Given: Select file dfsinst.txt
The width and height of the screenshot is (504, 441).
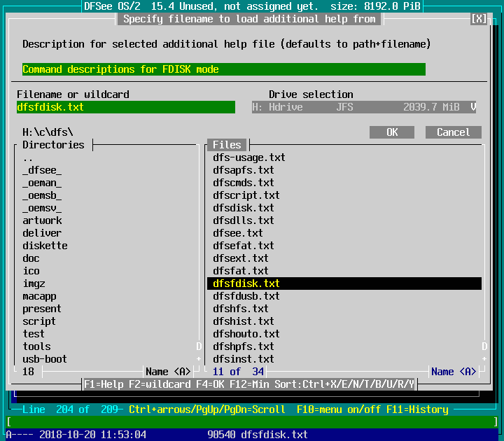Looking at the screenshot, I should coord(244,359).
